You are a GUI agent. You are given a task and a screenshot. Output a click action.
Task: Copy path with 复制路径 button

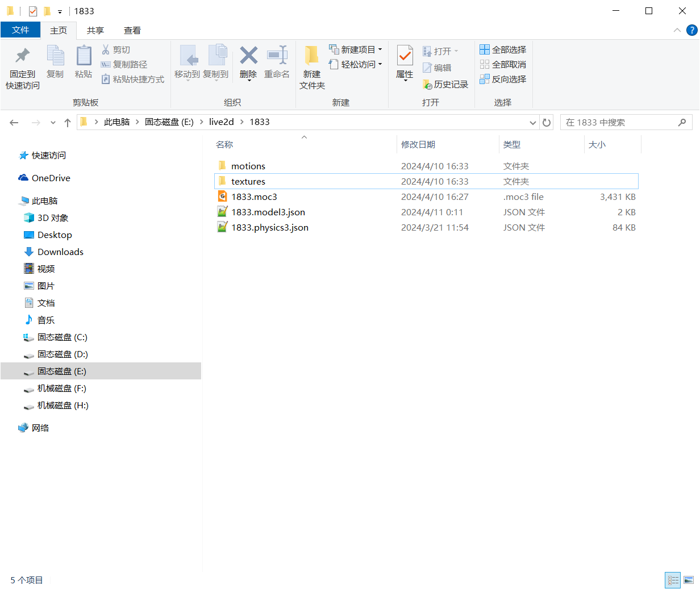(124, 65)
